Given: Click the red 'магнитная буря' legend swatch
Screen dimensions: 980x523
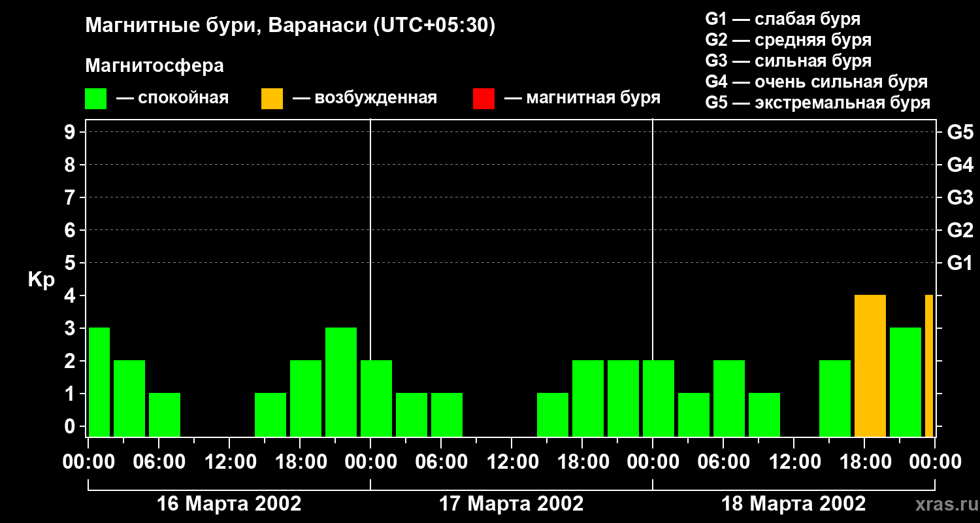Looking at the screenshot, I should point(483,99).
